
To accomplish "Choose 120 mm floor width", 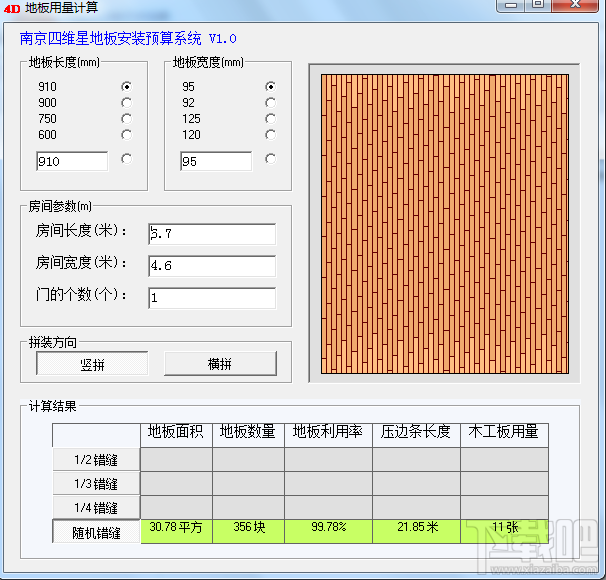I will pos(271,135).
